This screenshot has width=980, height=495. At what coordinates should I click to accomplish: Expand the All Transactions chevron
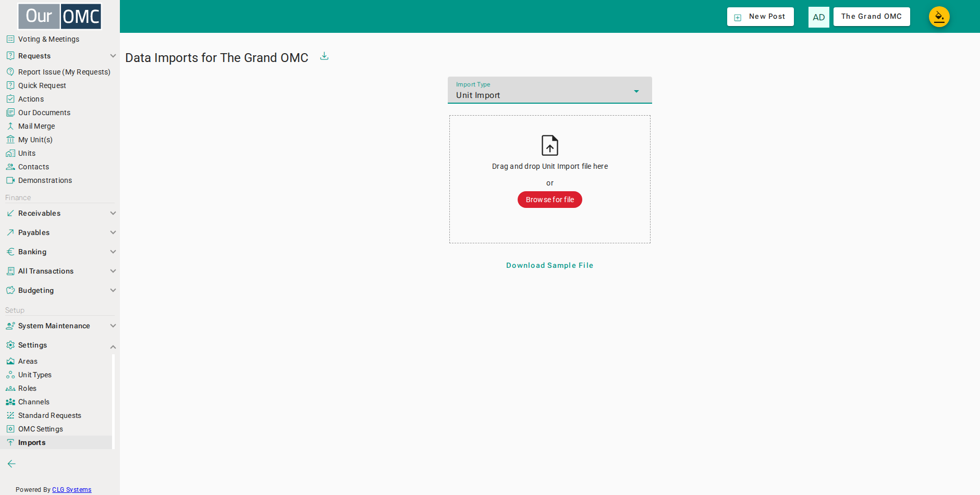pos(113,271)
